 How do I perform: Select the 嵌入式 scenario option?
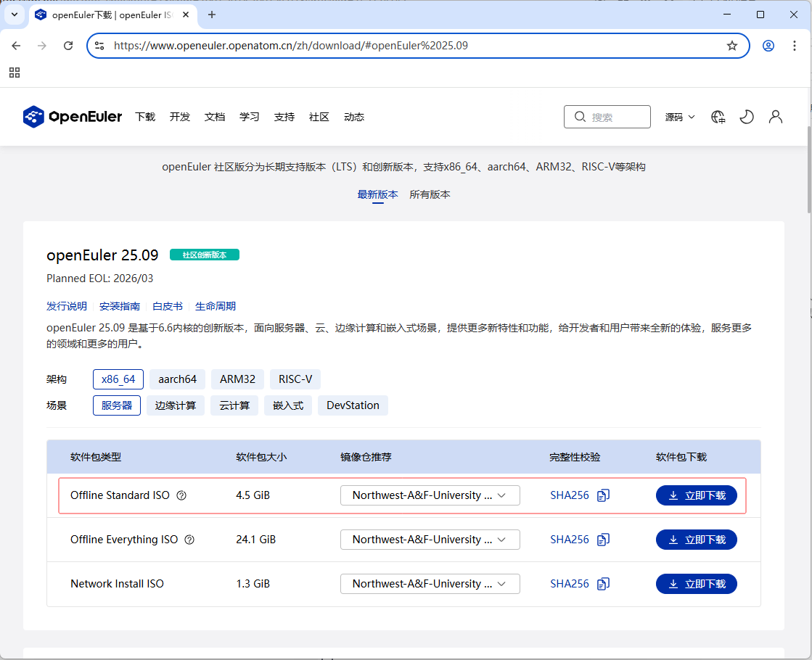pos(288,405)
